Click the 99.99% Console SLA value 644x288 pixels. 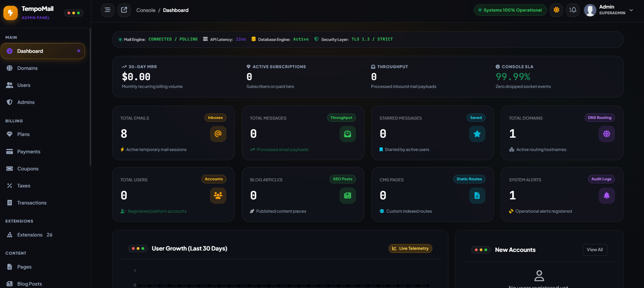coord(513,77)
